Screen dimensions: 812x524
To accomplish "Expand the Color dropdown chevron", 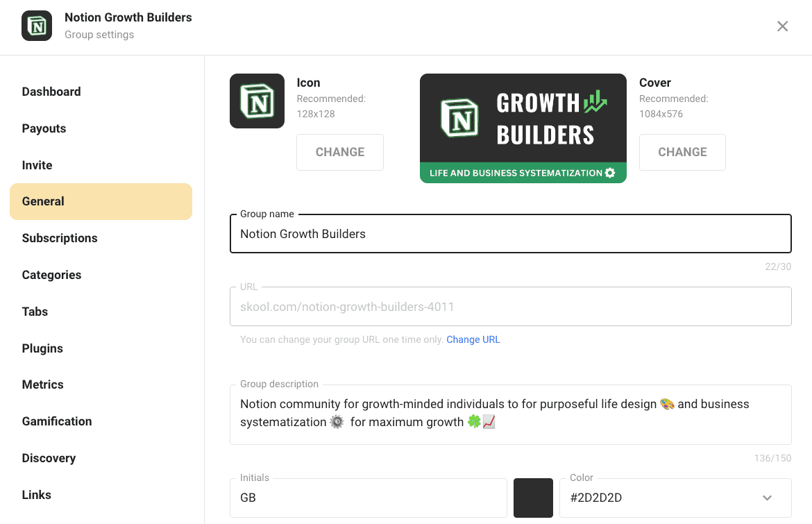I will tap(767, 498).
